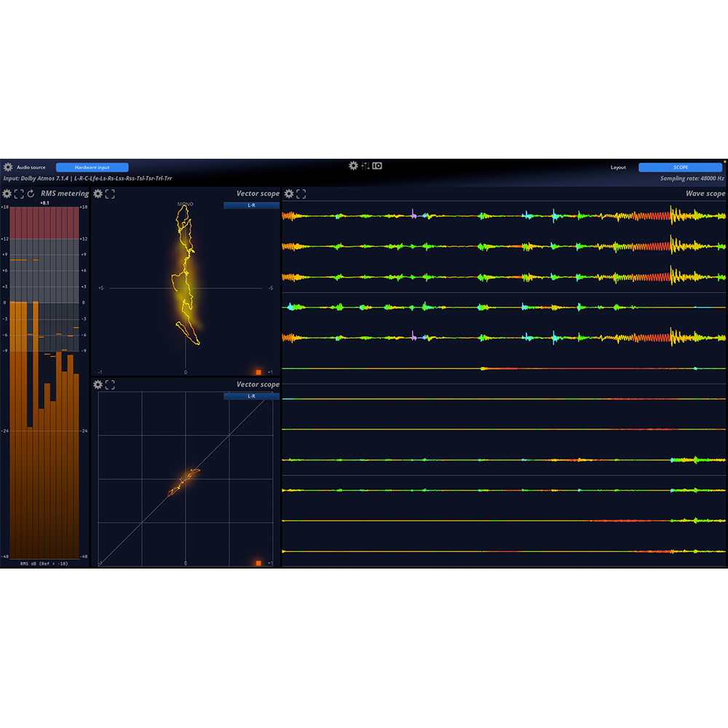Open the SCOPE layout dropdown

click(680, 167)
